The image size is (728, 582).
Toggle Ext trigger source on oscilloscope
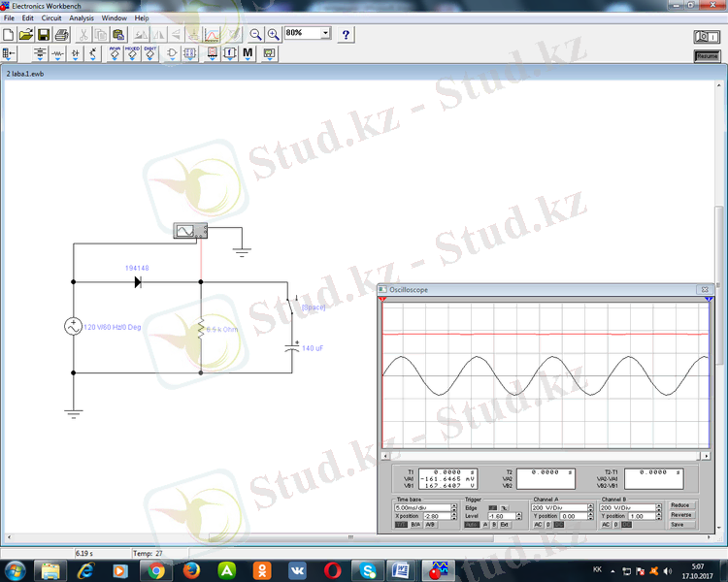(505, 525)
